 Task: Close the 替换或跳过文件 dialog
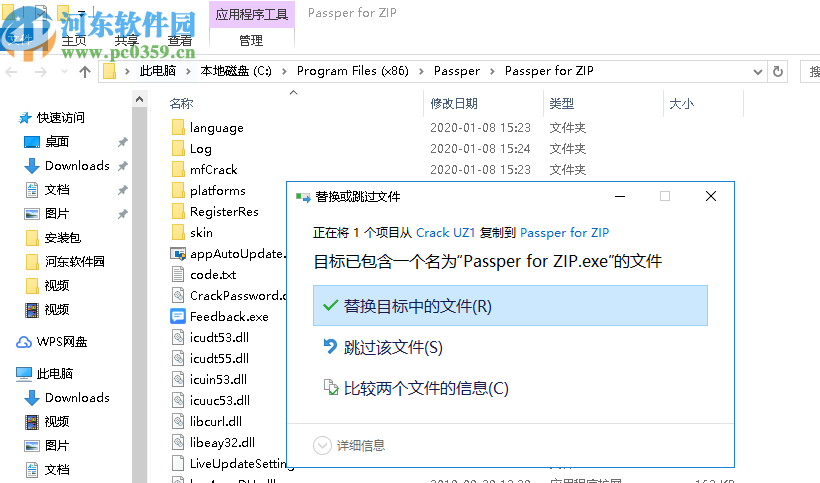tap(711, 196)
